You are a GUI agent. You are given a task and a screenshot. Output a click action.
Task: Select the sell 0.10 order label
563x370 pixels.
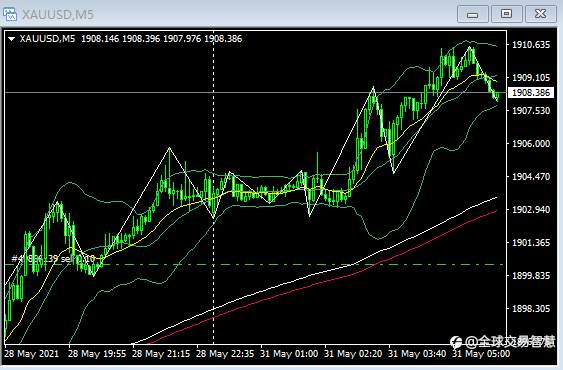(53, 259)
